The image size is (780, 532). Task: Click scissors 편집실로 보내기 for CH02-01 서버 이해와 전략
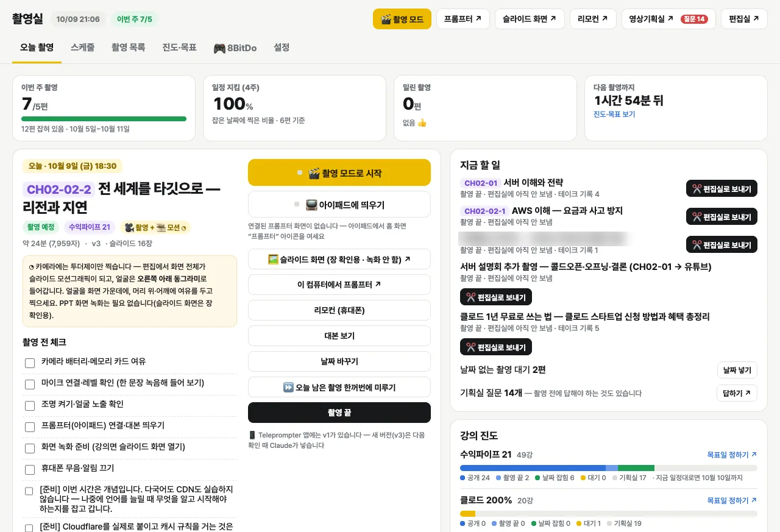(x=721, y=189)
